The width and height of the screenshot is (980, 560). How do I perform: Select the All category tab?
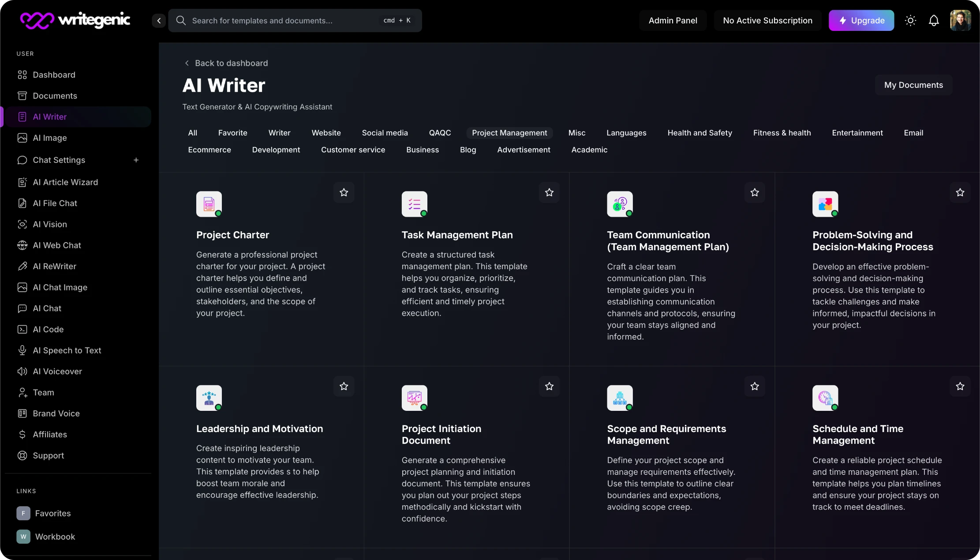coord(193,133)
